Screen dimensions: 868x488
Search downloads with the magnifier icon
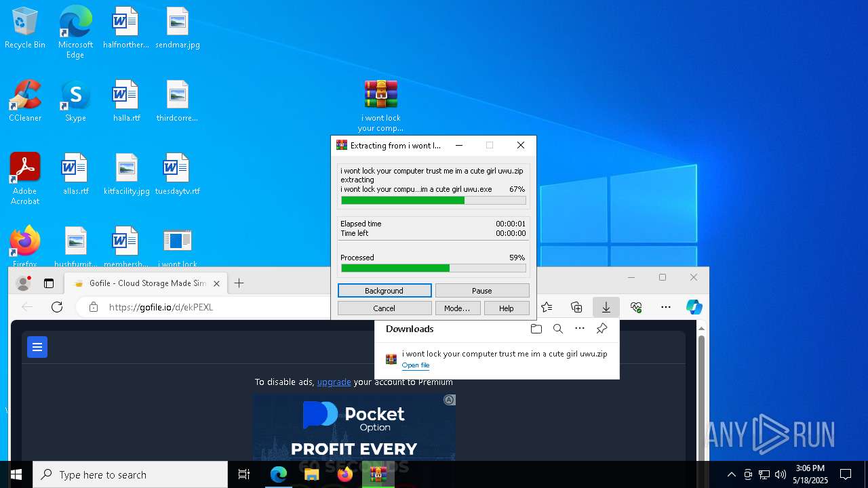[558, 329]
